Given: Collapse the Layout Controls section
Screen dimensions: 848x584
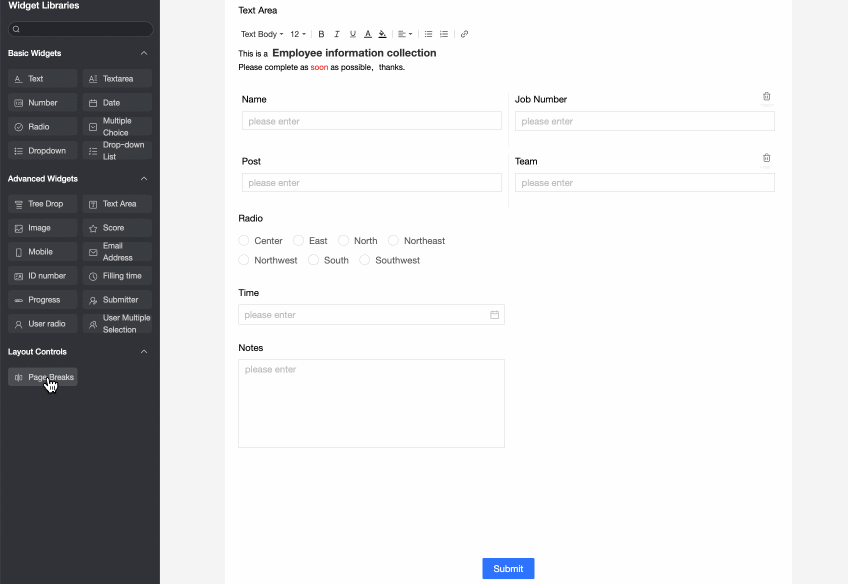Looking at the screenshot, I should coord(144,351).
